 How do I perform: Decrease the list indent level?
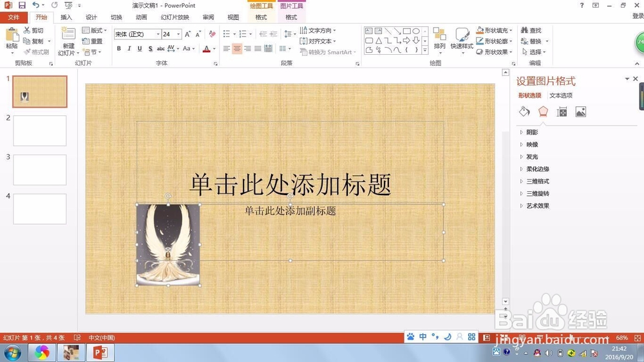263,34
